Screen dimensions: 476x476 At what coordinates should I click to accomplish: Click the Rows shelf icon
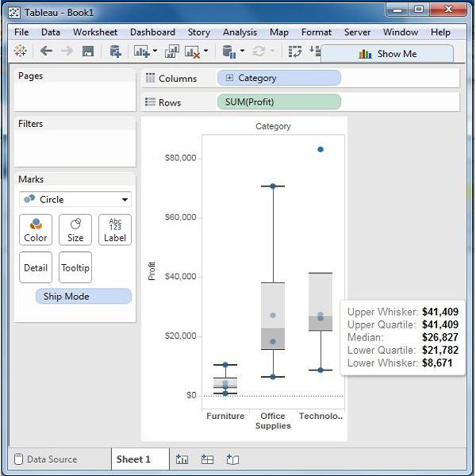150,102
